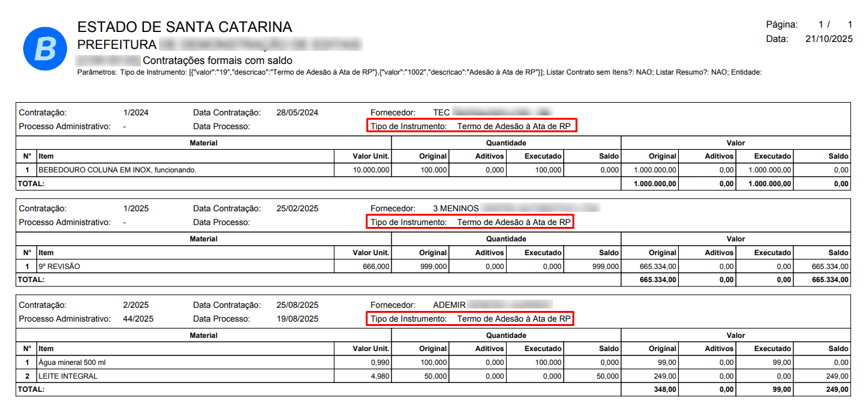Click the 9º REVISÃO item description
Viewport: 868px width, 410px height.
tap(59, 266)
